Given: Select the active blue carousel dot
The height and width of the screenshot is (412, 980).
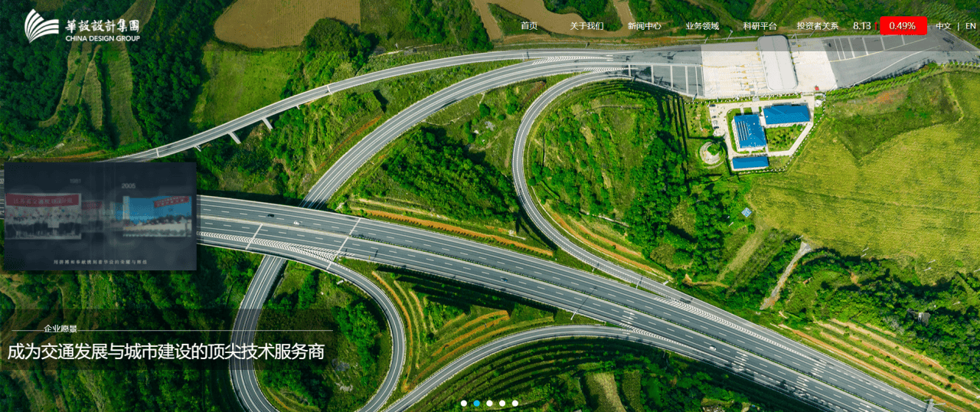Looking at the screenshot, I should 476,403.
